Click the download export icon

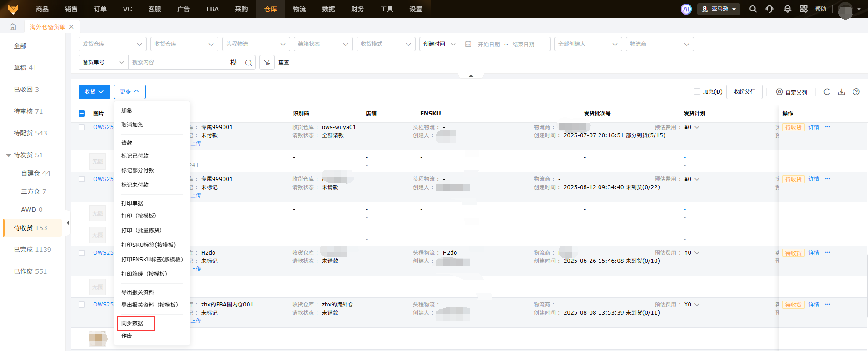click(841, 92)
